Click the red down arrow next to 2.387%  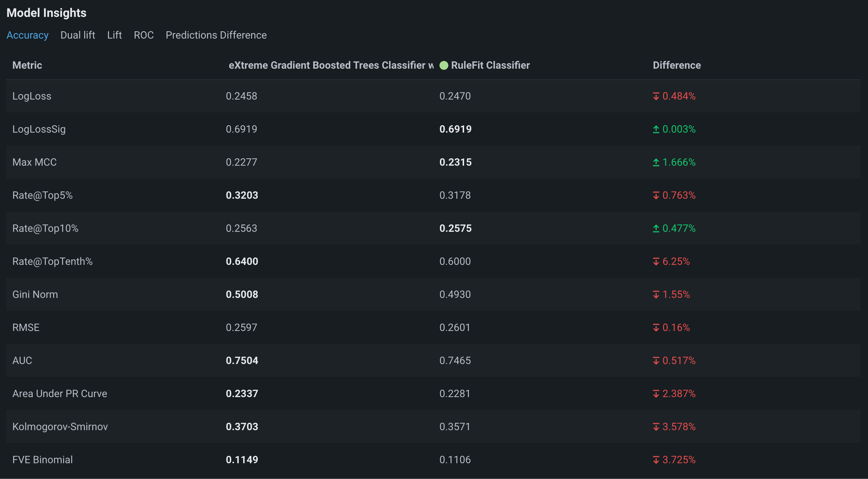click(x=656, y=394)
